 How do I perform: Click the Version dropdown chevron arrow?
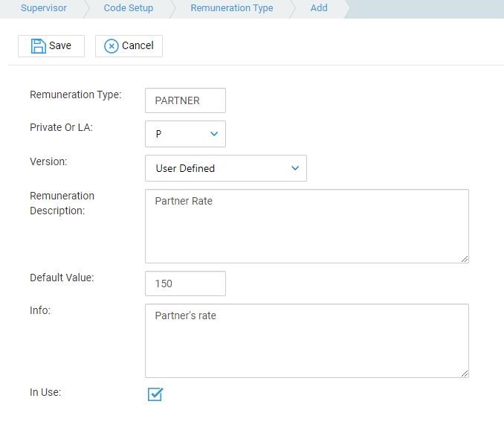point(295,167)
